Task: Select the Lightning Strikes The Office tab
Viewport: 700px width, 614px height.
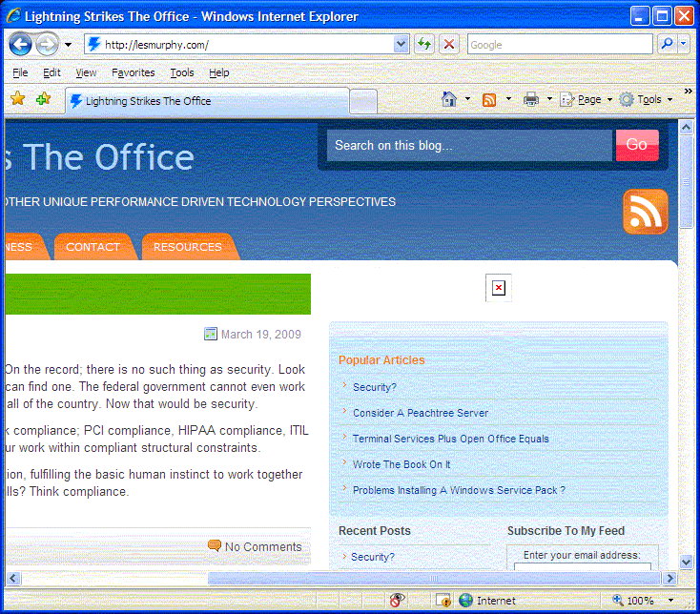Action: (x=207, y=101)
